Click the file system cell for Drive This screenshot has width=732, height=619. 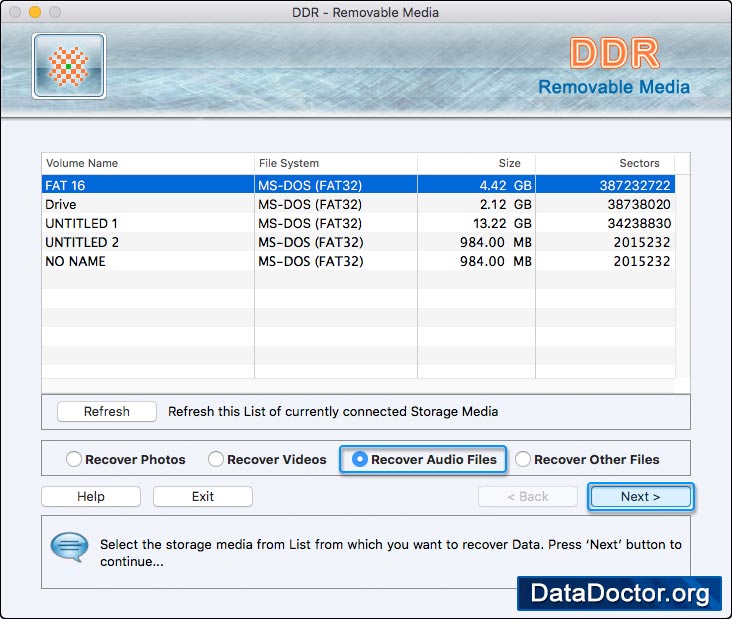click(336, 204)
